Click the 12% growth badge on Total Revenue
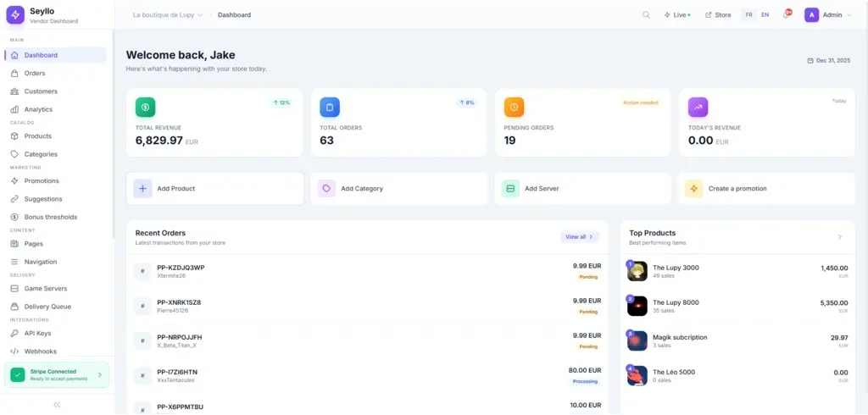Image resolution: width=868 pixels, height=415 pixels. coord(281,103)
